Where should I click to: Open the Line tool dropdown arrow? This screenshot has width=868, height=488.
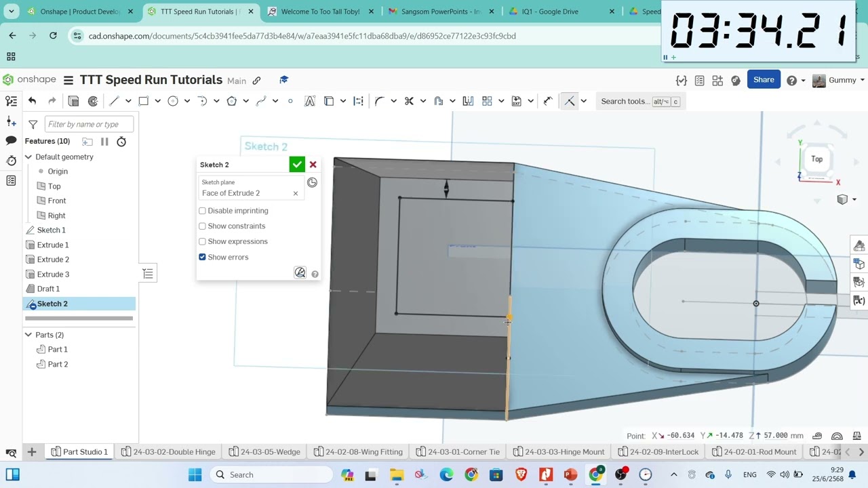coord(128,101)
